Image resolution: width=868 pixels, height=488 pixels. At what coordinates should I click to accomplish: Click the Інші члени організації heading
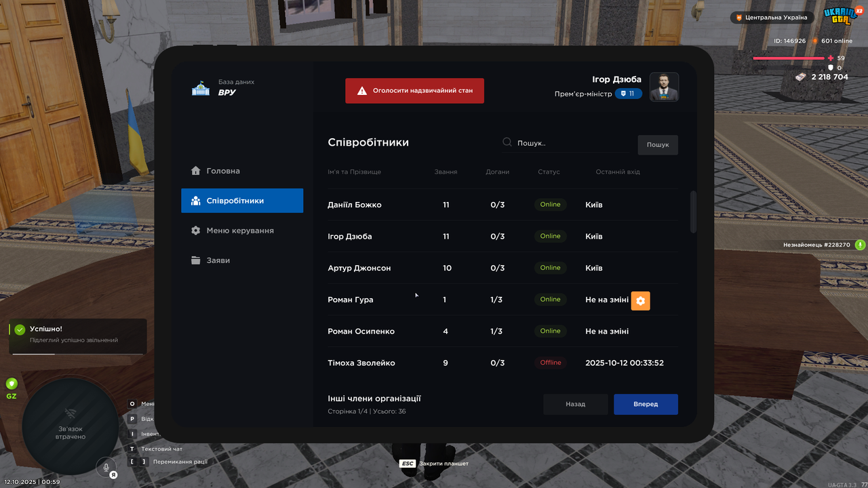(x=374, y=399)
